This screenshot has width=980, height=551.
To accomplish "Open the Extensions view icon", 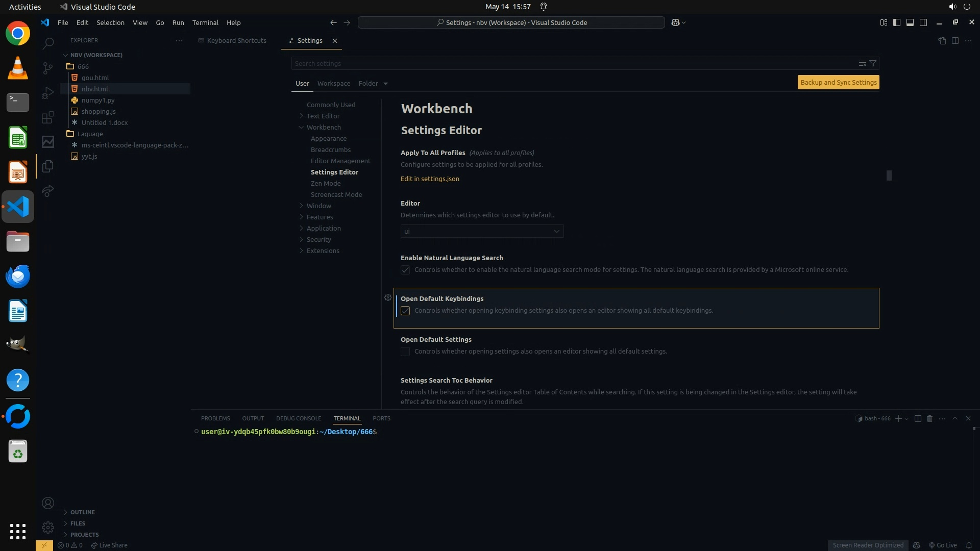I will [x=48, y=118].
